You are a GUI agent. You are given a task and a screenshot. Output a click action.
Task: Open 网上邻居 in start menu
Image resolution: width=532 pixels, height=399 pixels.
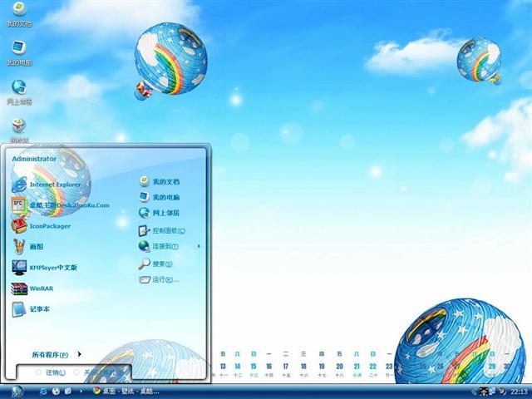tap(159, 213)
